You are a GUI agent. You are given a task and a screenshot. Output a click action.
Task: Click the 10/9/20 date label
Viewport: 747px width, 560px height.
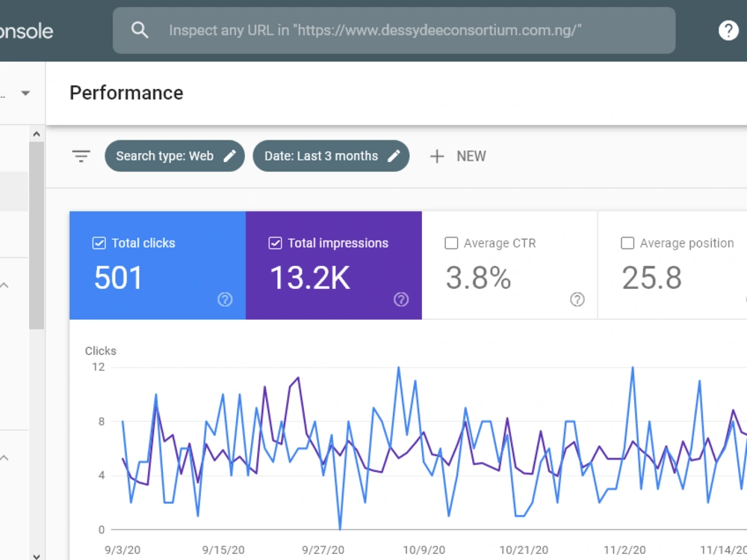(x=424, y=550)
